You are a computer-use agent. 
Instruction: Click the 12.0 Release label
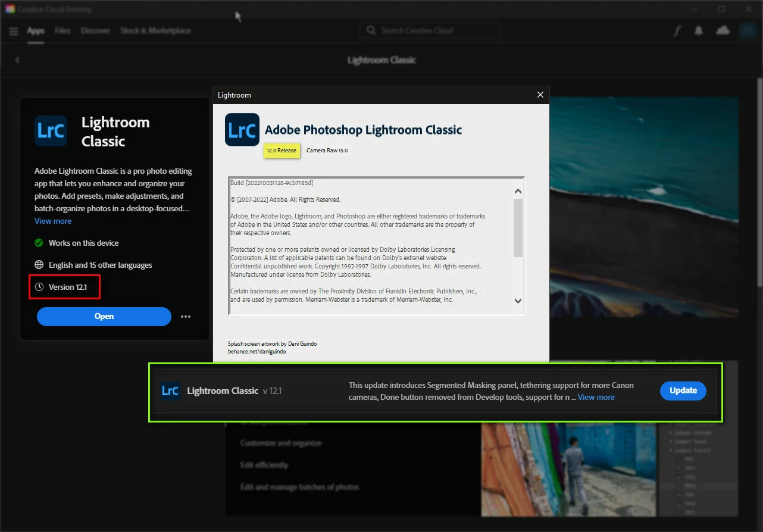(x=282, y=151)
